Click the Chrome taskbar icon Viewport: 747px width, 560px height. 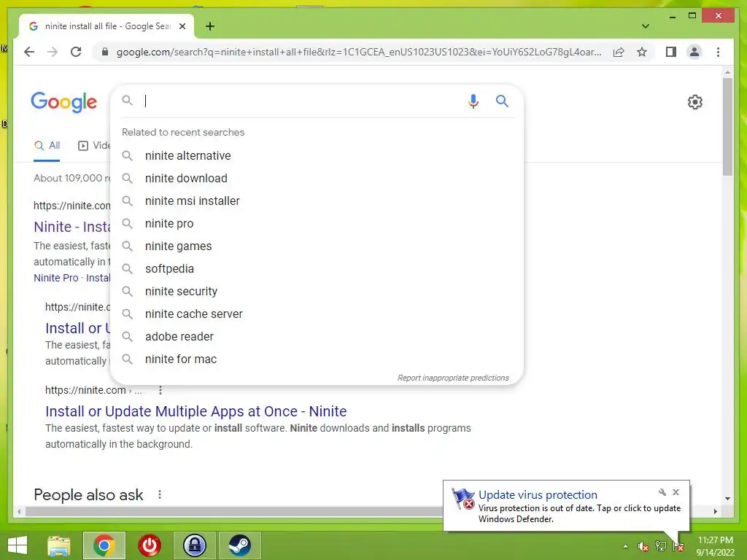(104, 545)
